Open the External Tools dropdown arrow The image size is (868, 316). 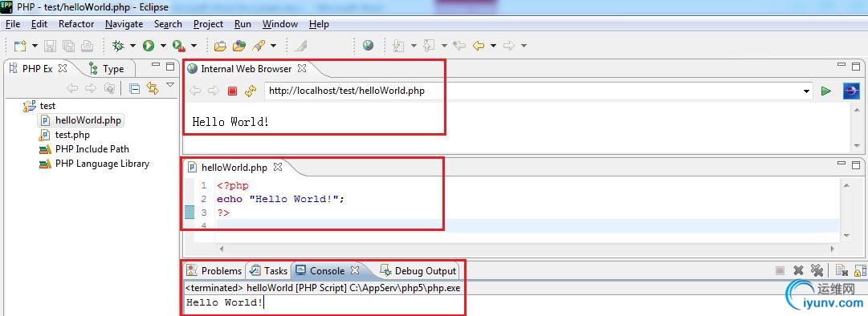click(194, 46)
